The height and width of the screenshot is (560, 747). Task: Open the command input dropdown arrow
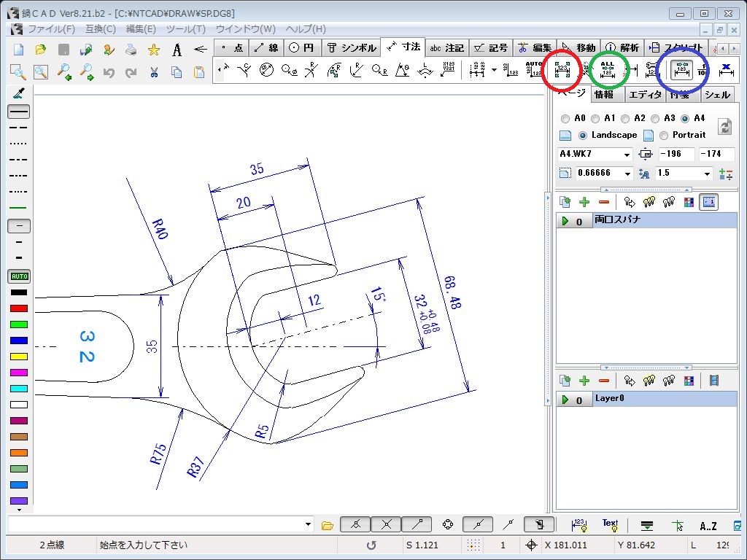309,525
